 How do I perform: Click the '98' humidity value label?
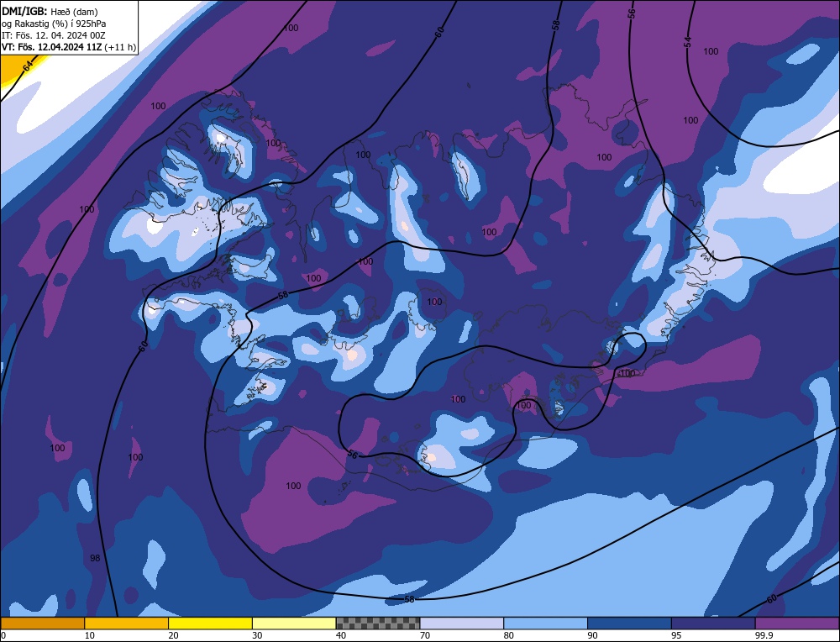pyautogui.click(x=95, y=558)
